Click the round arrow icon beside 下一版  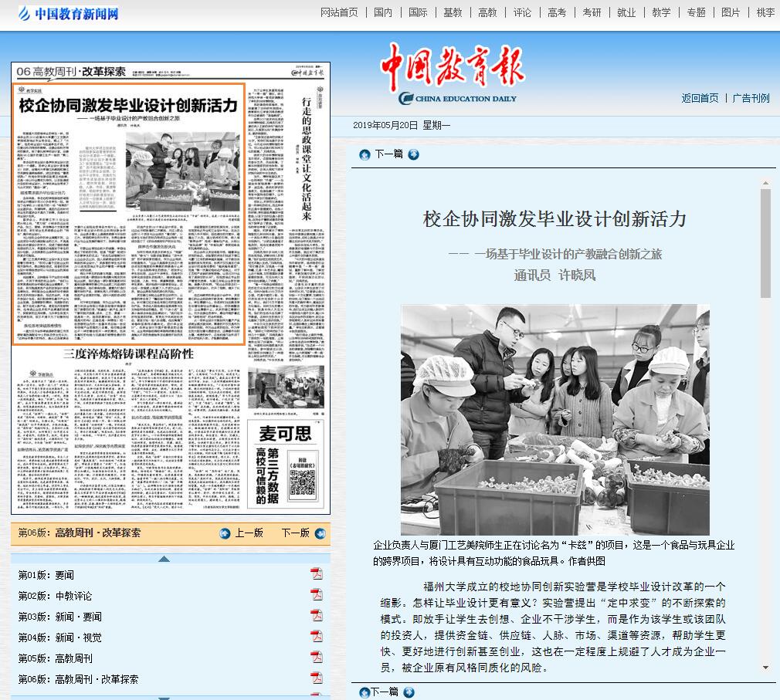point(320,533)
